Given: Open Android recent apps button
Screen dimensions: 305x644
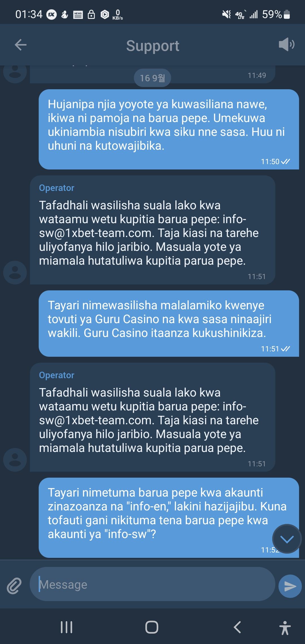Looking at the screenshot, I should (x=67, y=627).
